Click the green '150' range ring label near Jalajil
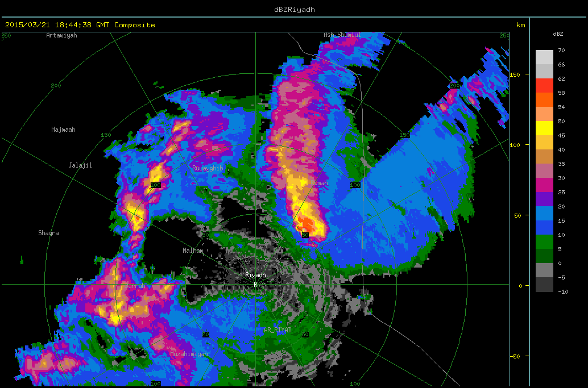The image size is (588, 388). pos(106,135)
